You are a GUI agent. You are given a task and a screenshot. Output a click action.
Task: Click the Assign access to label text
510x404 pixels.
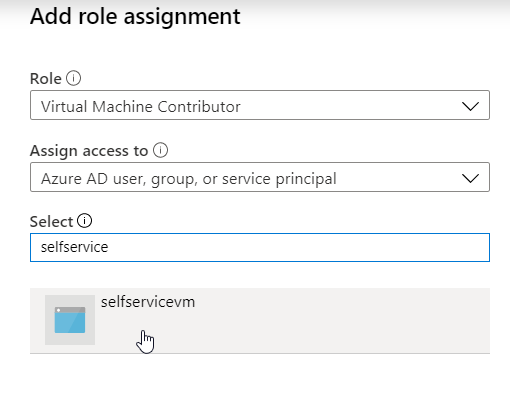click(x=89, y=151)
